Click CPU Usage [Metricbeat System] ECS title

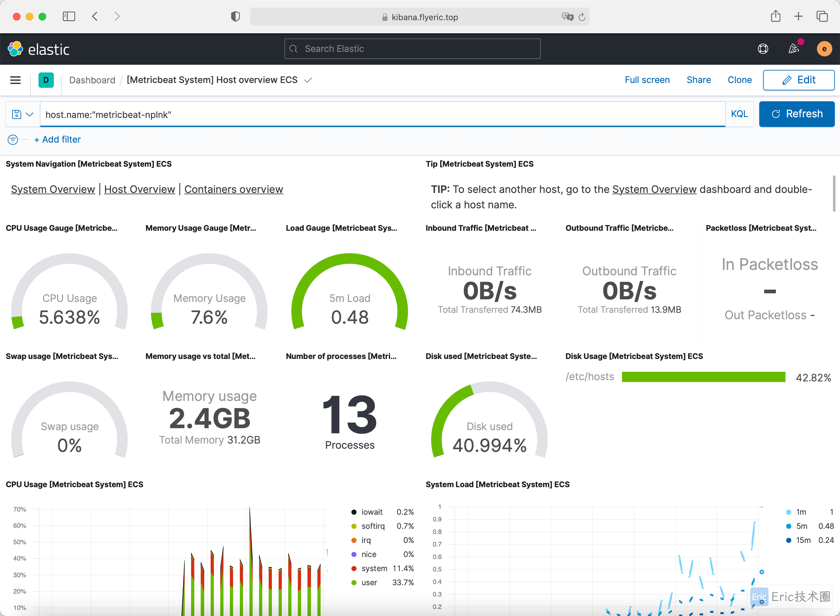(x=74, y=484)
